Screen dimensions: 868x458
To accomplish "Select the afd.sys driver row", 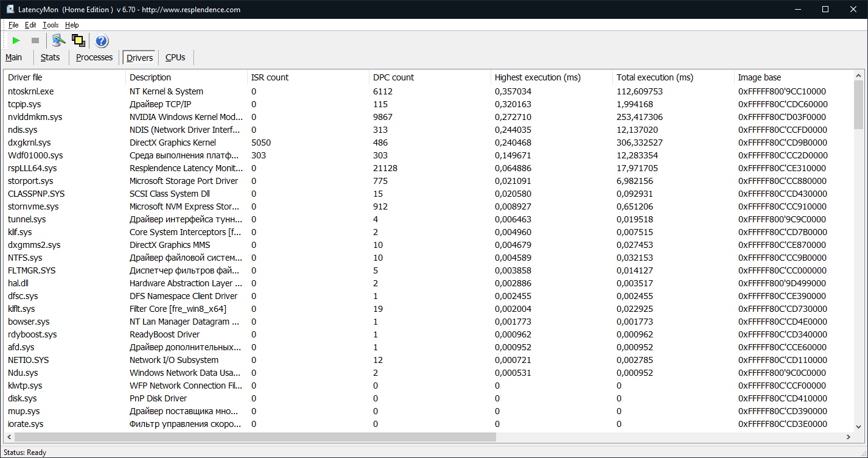I will [429, 347].
